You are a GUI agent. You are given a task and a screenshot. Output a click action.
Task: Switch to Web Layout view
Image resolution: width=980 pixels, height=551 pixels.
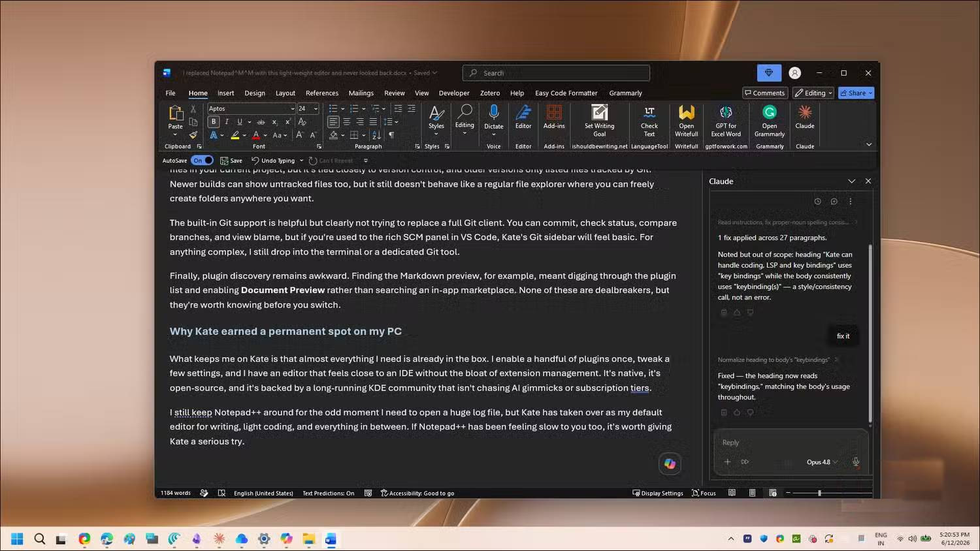[x=773, y=493]
